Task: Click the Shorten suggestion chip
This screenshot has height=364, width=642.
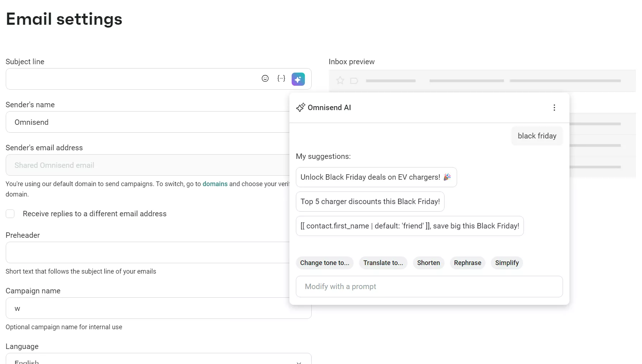Action: point(428,263)
